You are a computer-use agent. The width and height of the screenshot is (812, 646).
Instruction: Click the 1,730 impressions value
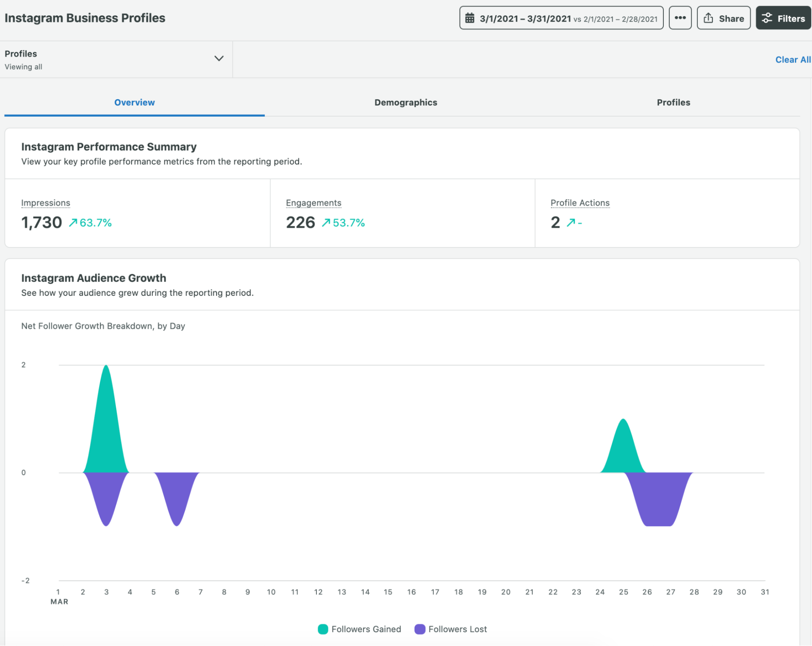[41, 223]
